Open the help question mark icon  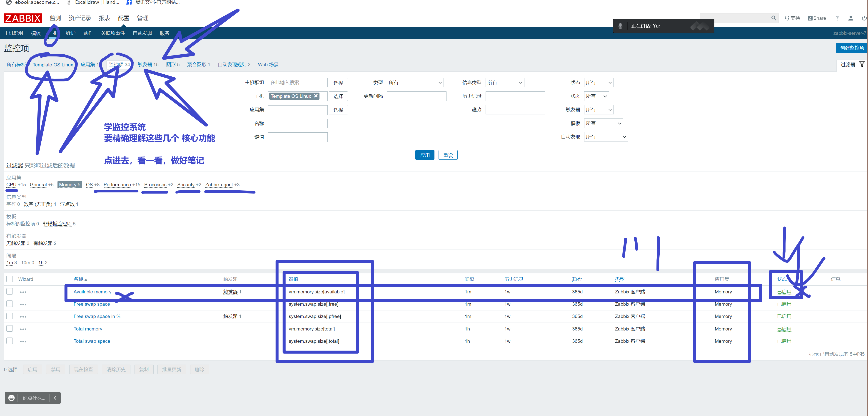837,18
